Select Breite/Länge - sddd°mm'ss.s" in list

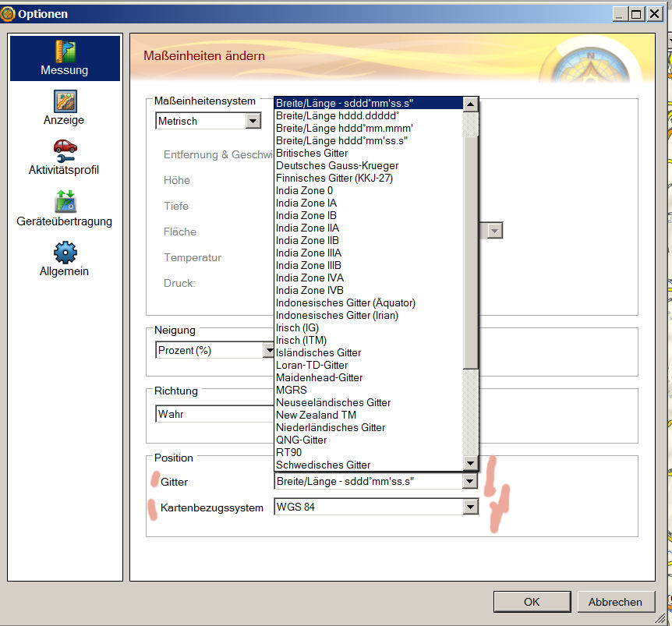[x=369, y=103]
